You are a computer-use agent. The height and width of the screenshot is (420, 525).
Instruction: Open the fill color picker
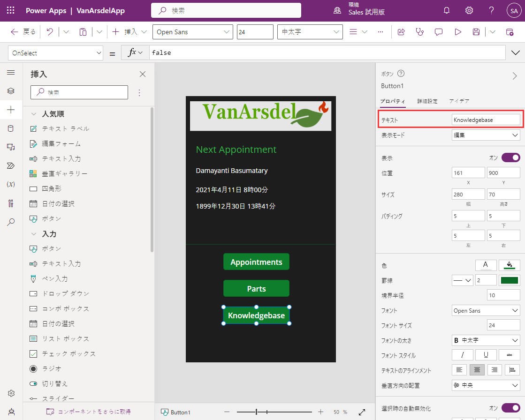click(x=509, y=265)
